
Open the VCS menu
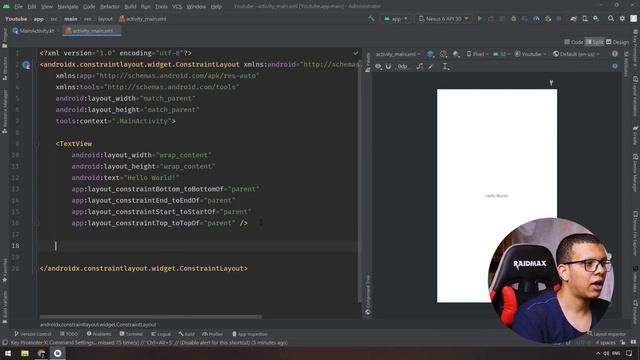pyautogui.click(x=177, y=7)
